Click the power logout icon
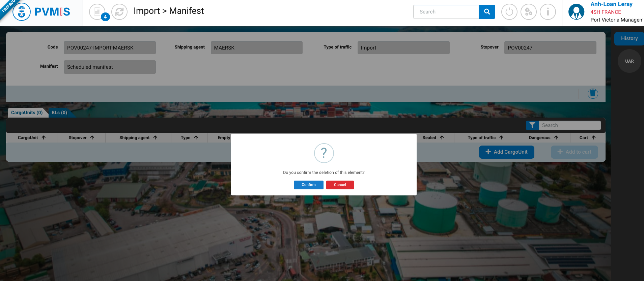The width and height of the screenshot is (644, 281). pos(509,12)
